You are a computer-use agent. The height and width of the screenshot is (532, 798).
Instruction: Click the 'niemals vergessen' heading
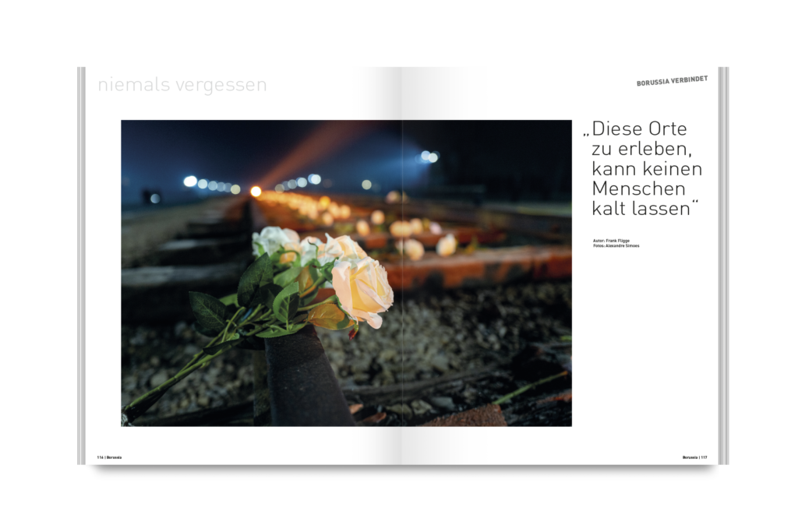(x=182, y=86)
